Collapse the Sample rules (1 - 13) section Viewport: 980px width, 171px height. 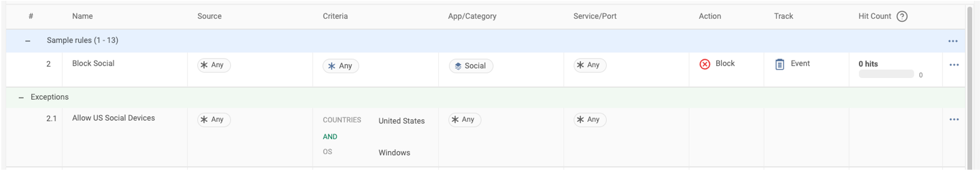coord(28,41)
